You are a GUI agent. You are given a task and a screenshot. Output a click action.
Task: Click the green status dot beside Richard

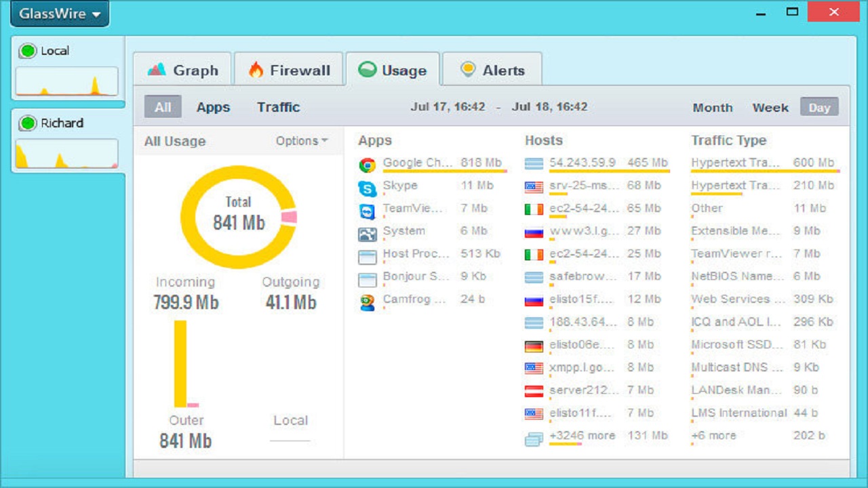28,123
